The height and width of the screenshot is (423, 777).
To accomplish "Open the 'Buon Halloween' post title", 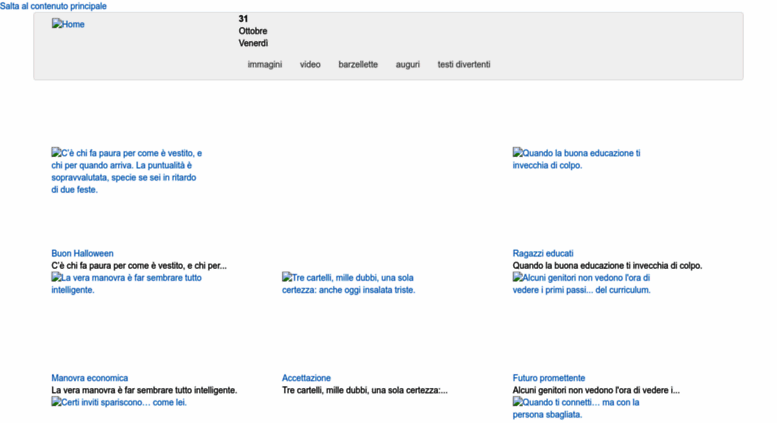I will coord(82,254).
